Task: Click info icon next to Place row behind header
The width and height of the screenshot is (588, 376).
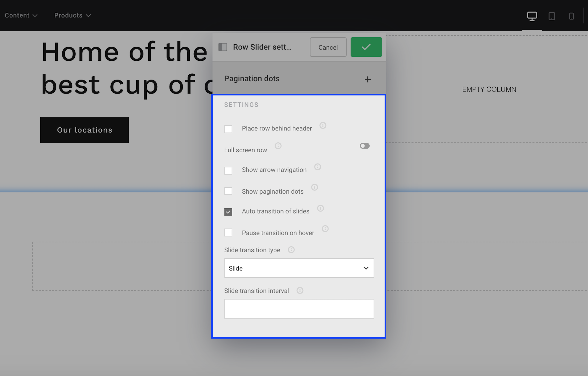Action: point(323,126)
